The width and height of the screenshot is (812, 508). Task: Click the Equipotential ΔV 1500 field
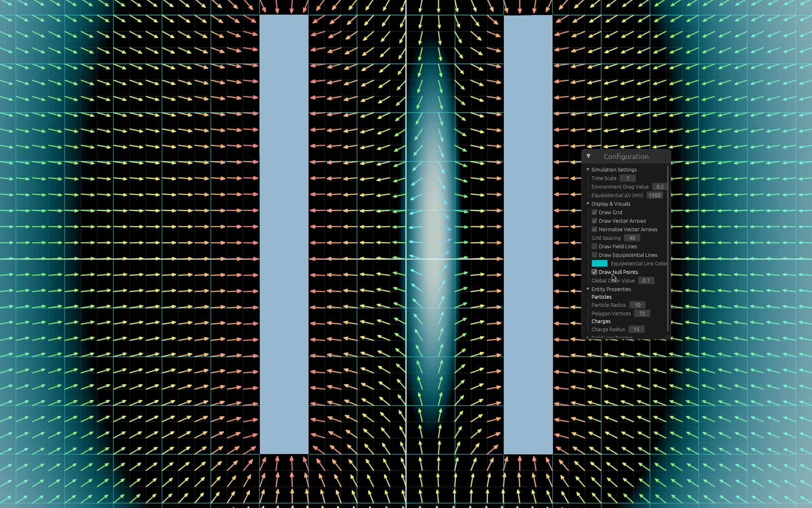(x=655, y=195)
